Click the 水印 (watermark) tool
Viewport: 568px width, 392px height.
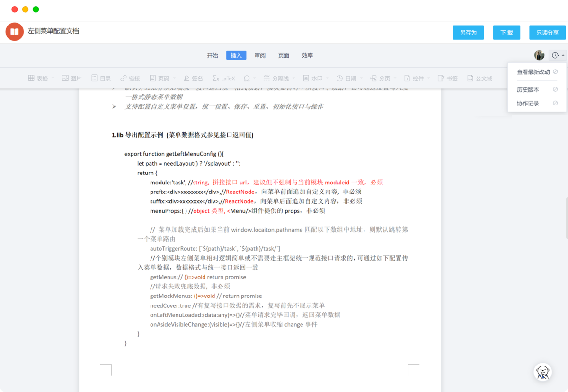pyautogui.click(x=313, y=78)
